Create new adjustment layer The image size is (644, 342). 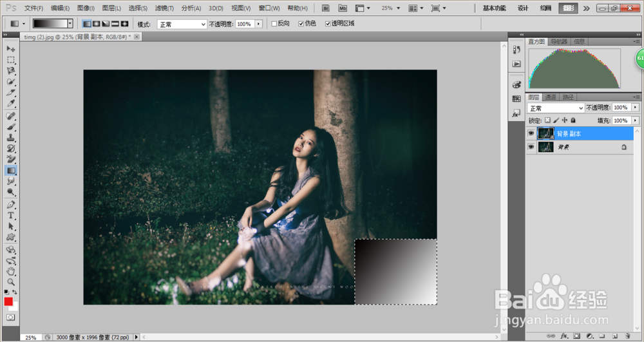[x=589, y=336]
